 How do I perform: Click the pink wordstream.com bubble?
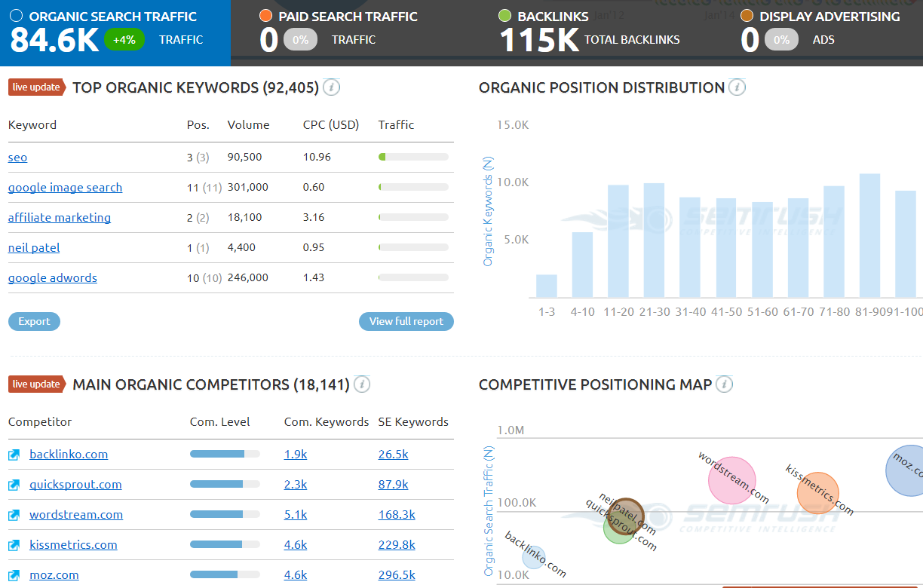point(732,480)
